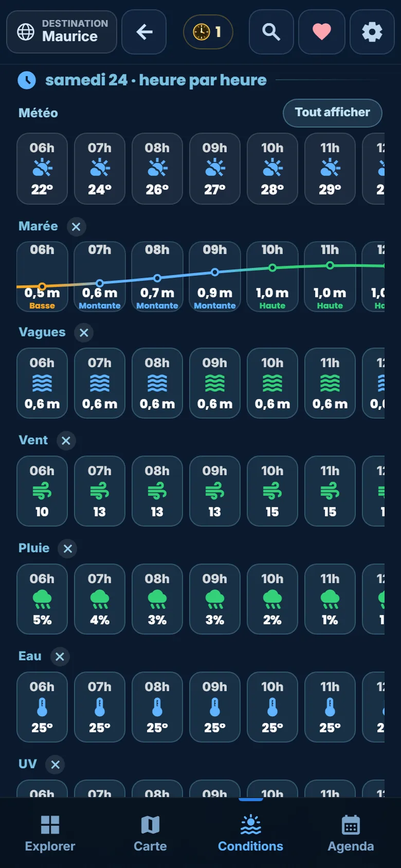Dismiss the Vent section
The height and width of the screenshot is (868, 401).
[66, 441]
